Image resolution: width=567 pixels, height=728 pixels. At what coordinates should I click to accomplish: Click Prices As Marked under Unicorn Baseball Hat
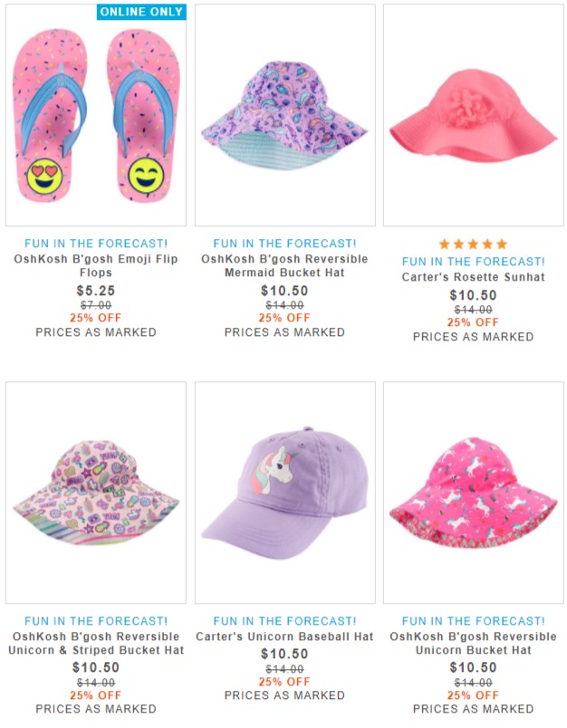(284, 695)
